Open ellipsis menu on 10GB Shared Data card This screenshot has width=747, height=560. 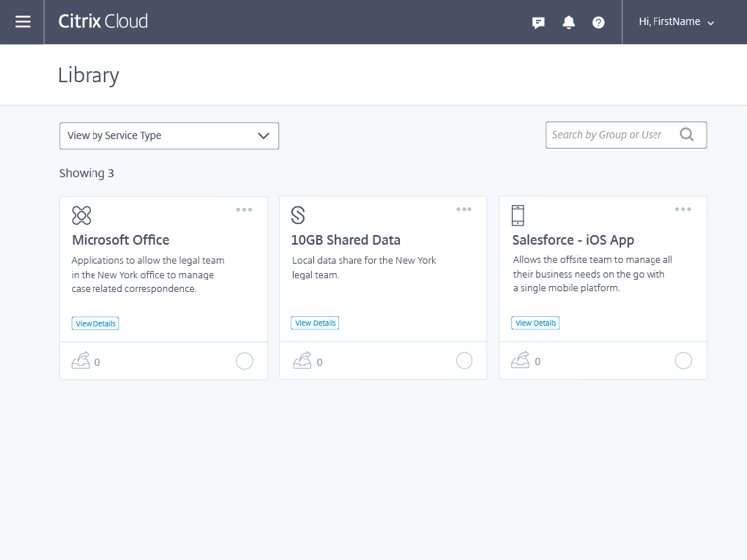464,210
